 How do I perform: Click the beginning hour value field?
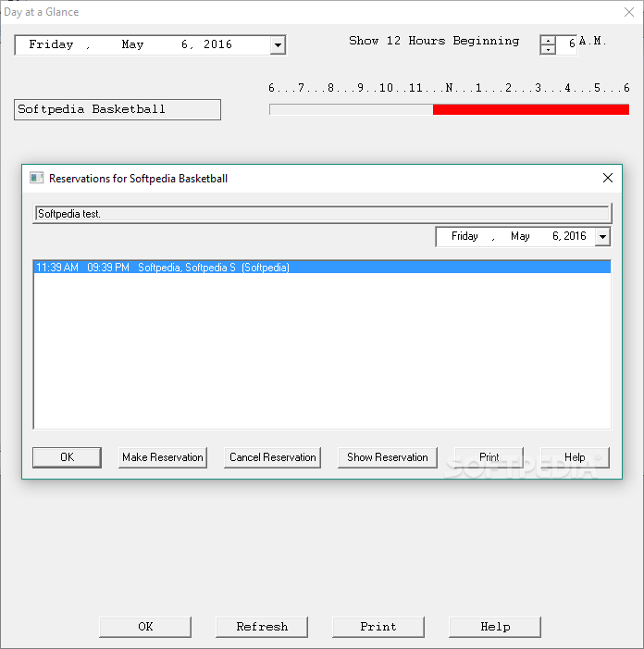(x=566, y=45)
